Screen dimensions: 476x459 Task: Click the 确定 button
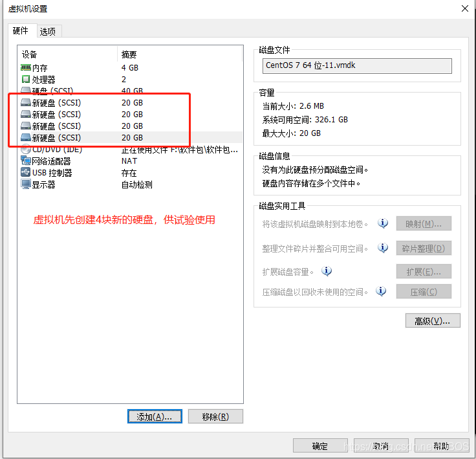[320, 445]
